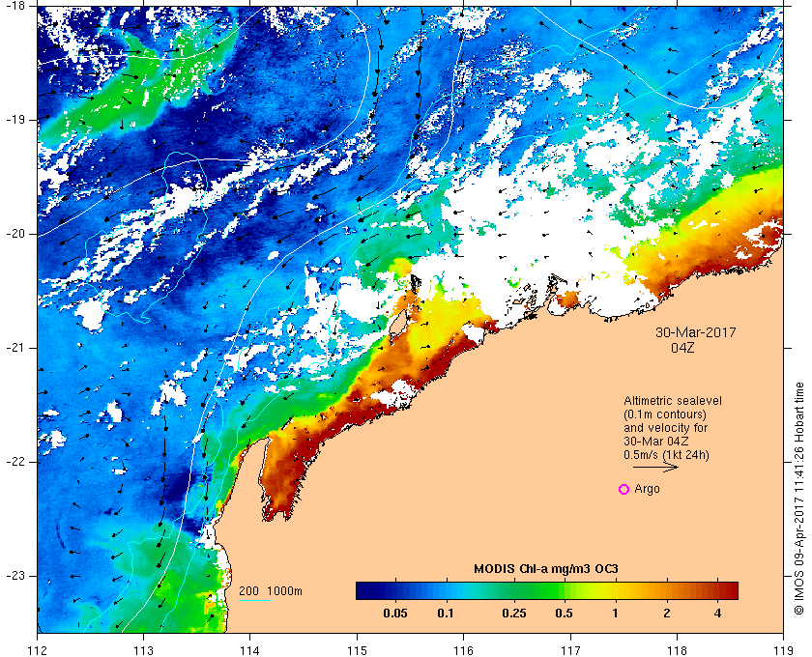
Task: Click colorbar tick label '0.25'
Action: coord(514,614)
